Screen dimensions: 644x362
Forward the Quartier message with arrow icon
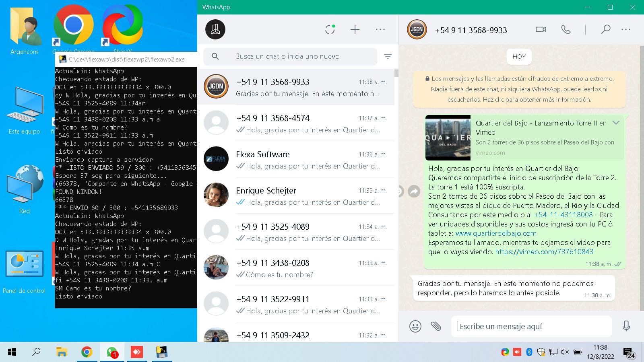[x=414, y=191]
